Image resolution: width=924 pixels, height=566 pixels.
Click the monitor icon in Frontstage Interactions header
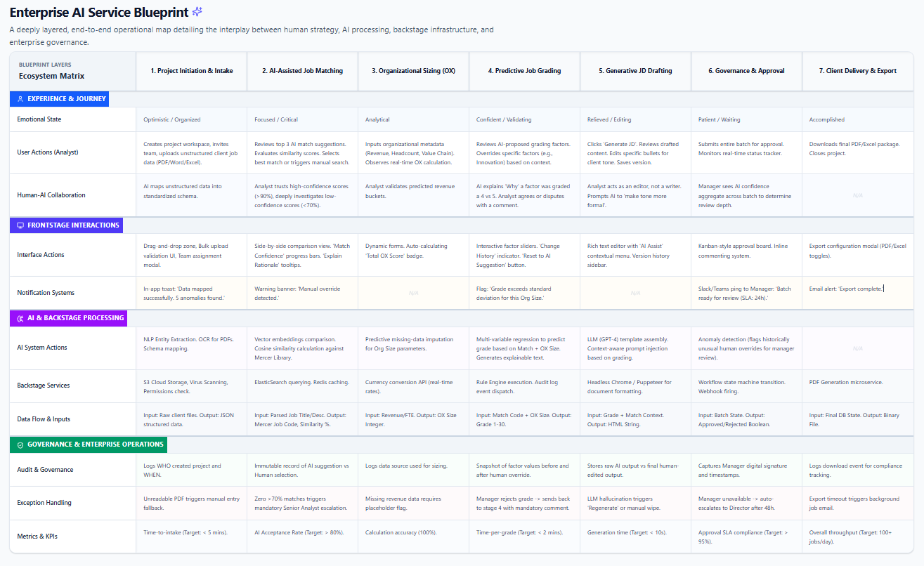(20, 225)
